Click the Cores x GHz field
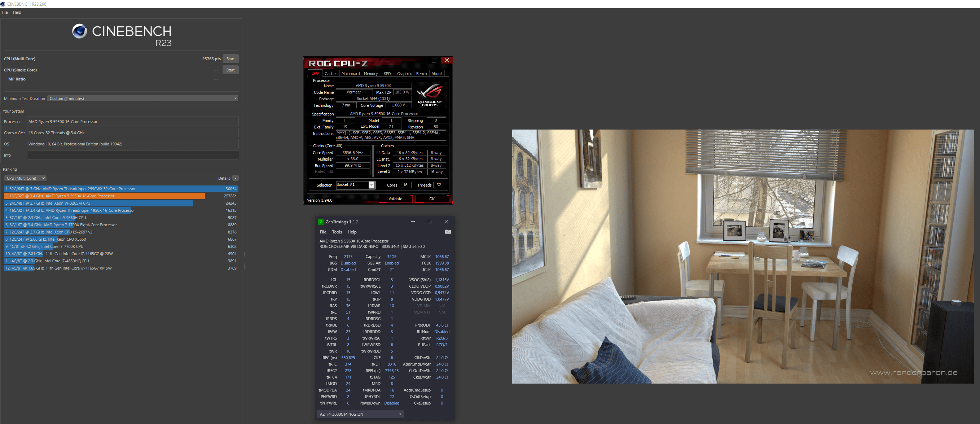The height and width of the screenshot is (424, 980). point(133,133)
